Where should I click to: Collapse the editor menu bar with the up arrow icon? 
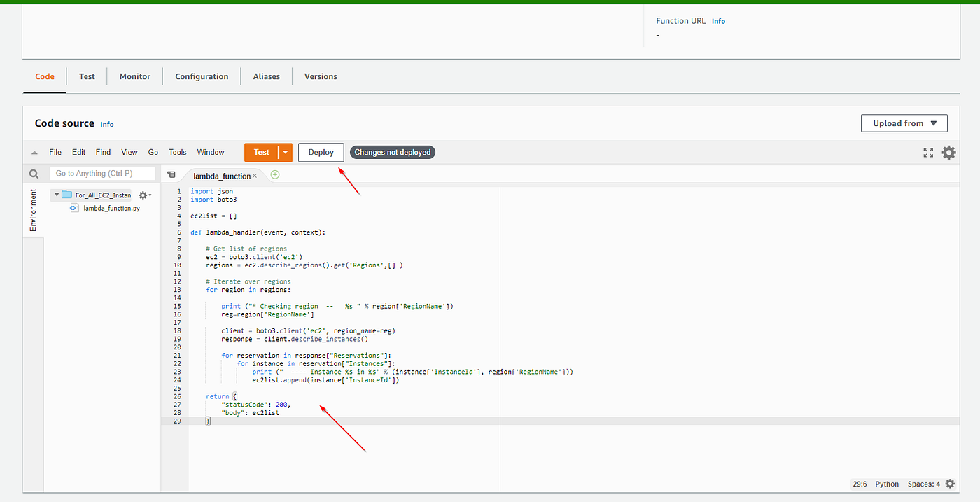click(x=34, y=152)
